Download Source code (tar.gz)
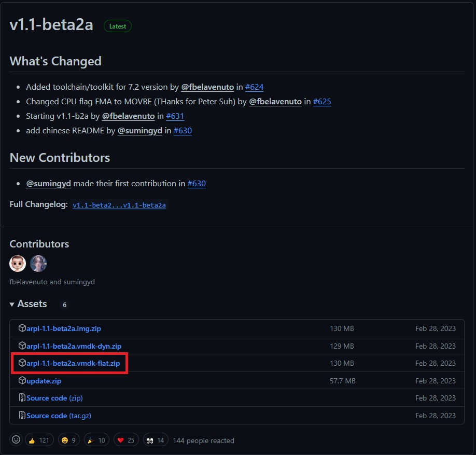 pos(59,416)
